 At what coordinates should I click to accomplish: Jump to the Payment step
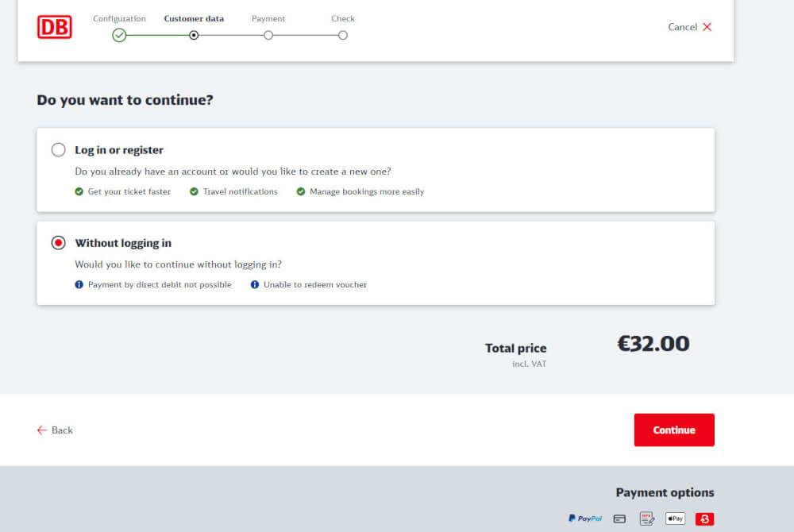point(268,35)
